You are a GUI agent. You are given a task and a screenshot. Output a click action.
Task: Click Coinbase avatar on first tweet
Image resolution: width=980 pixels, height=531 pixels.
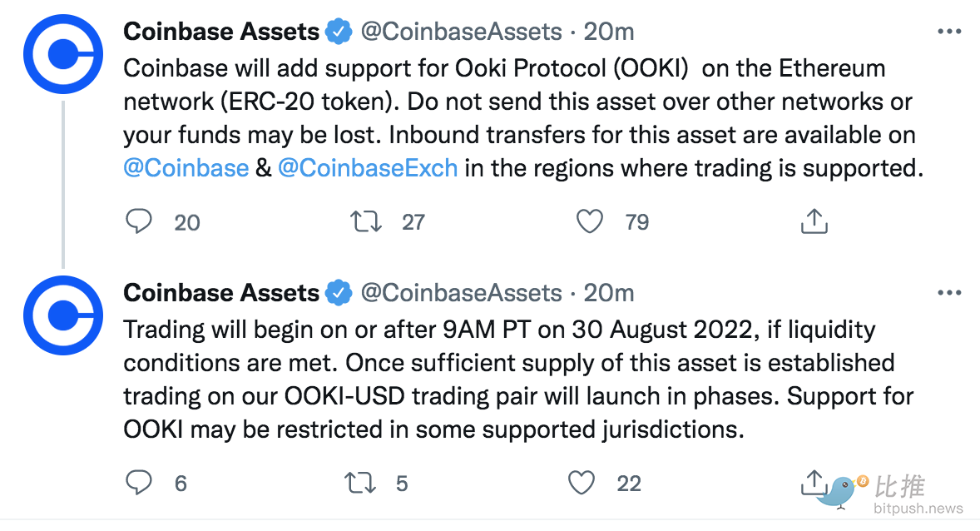[x=63, y=54]
